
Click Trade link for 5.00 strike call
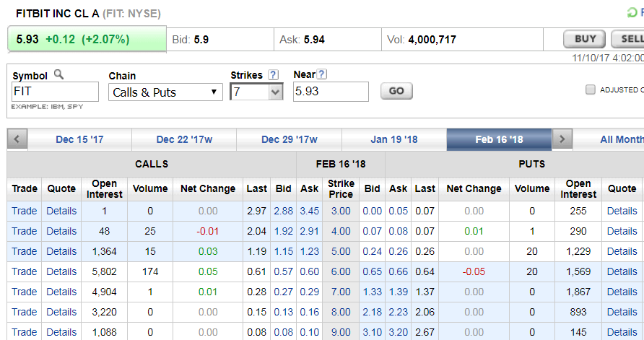(25, 251)
